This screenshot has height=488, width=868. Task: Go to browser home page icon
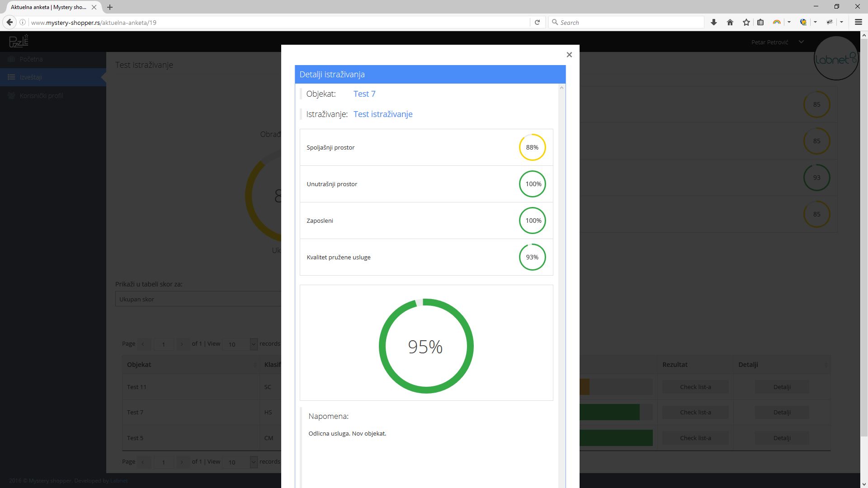[x=730, y=22]
